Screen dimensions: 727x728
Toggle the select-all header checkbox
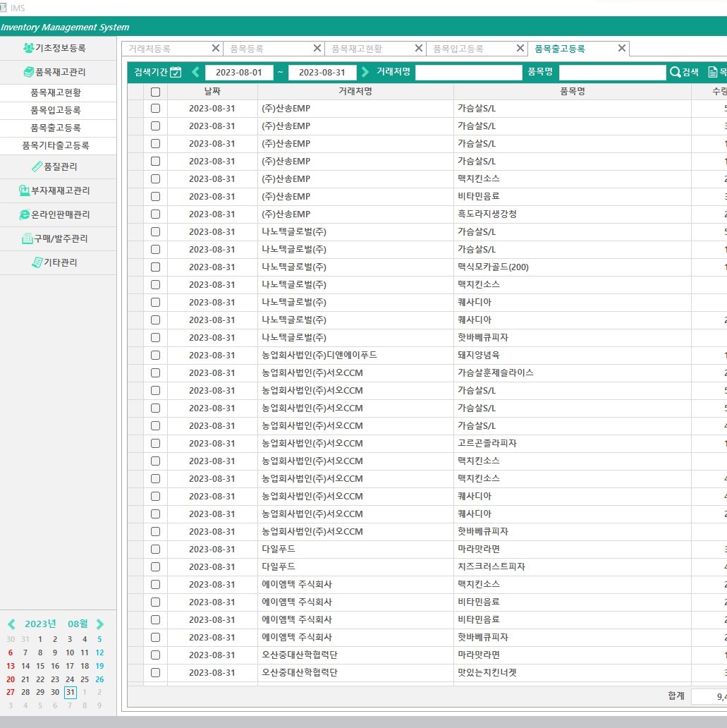(156, 92)
